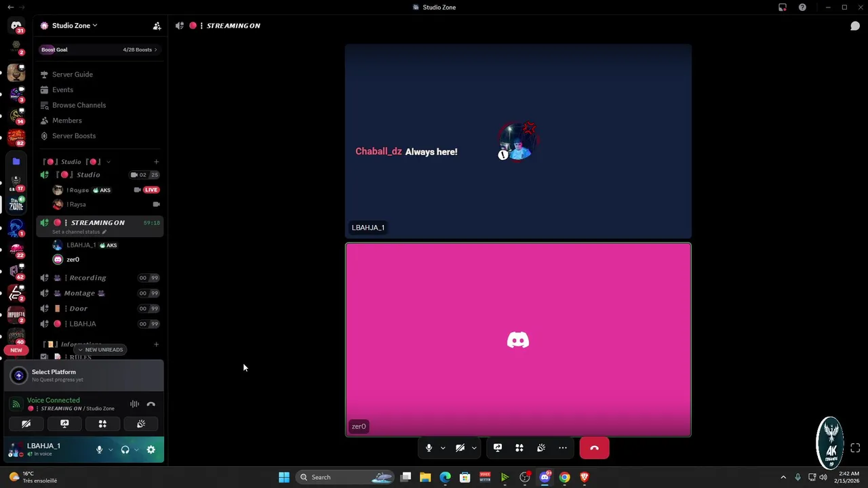This screenshot has width=868, height=488.
Task: Join the Recording voice channel
Action: pyautogui.click(x=99, y=278)
